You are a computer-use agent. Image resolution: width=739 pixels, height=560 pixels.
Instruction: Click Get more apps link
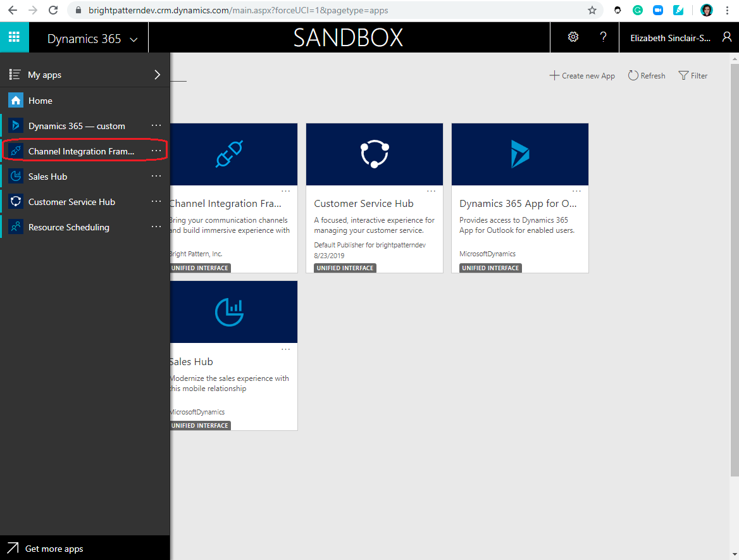coord(54,549)
